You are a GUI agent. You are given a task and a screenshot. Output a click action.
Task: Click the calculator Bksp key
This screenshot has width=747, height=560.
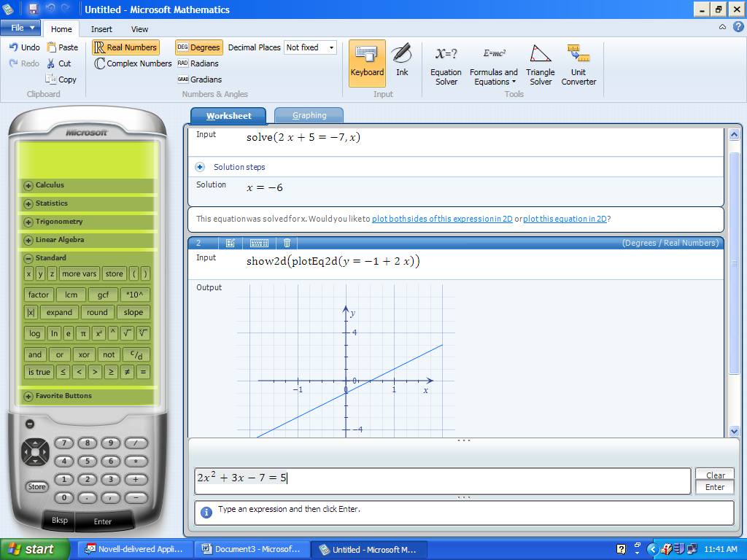tap(60, 521)
